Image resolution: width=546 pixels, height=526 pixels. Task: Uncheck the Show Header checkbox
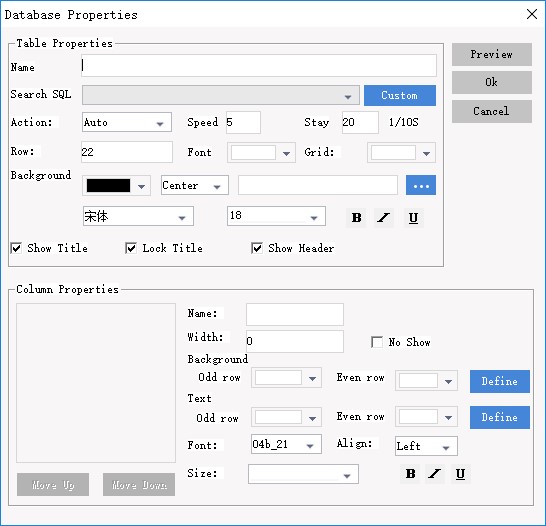tap(257, 248)
